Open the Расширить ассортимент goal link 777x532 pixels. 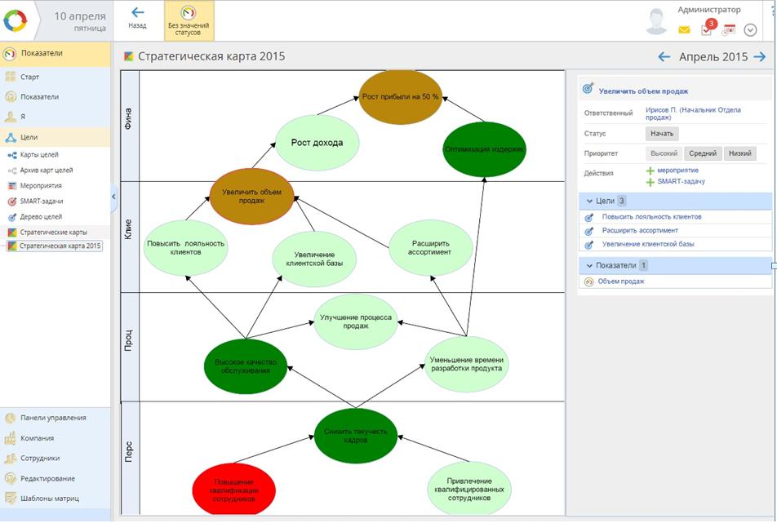click(640, 231)
